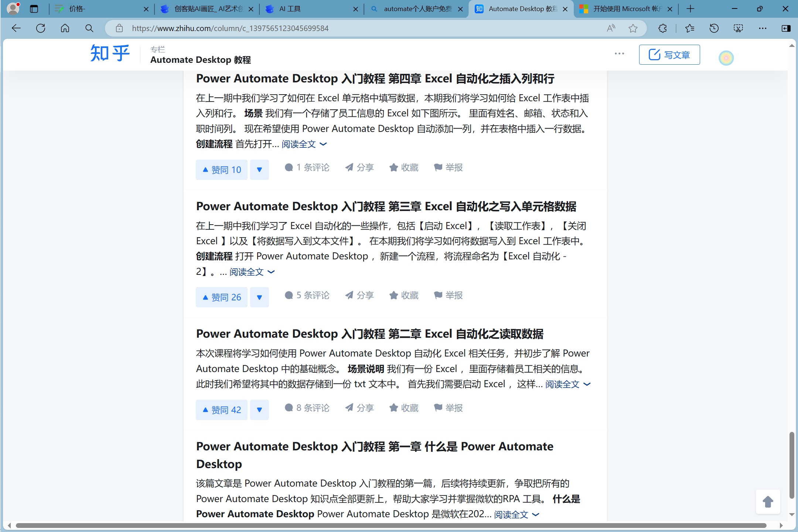798x532 pixels.
Task: Open 1 条评论 on chapter four
Action: tap(307, 168)
